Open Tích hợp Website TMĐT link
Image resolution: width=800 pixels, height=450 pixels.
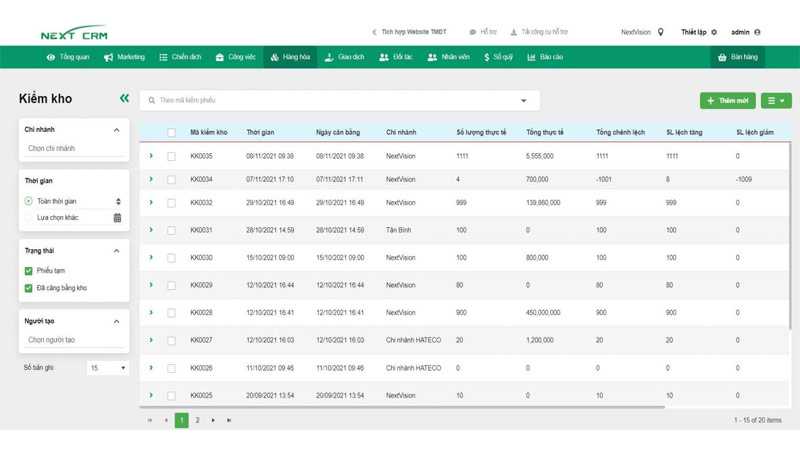coord(409,32)
